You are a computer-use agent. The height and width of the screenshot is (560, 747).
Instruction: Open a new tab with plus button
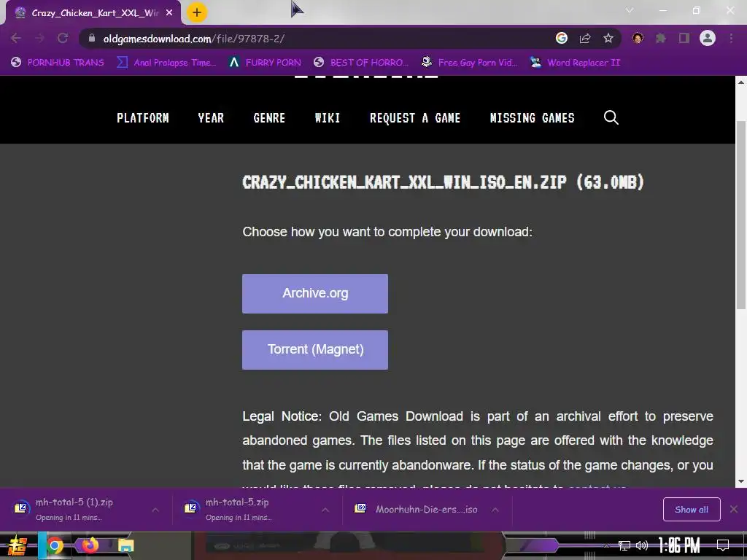click(x=197, y=12)
